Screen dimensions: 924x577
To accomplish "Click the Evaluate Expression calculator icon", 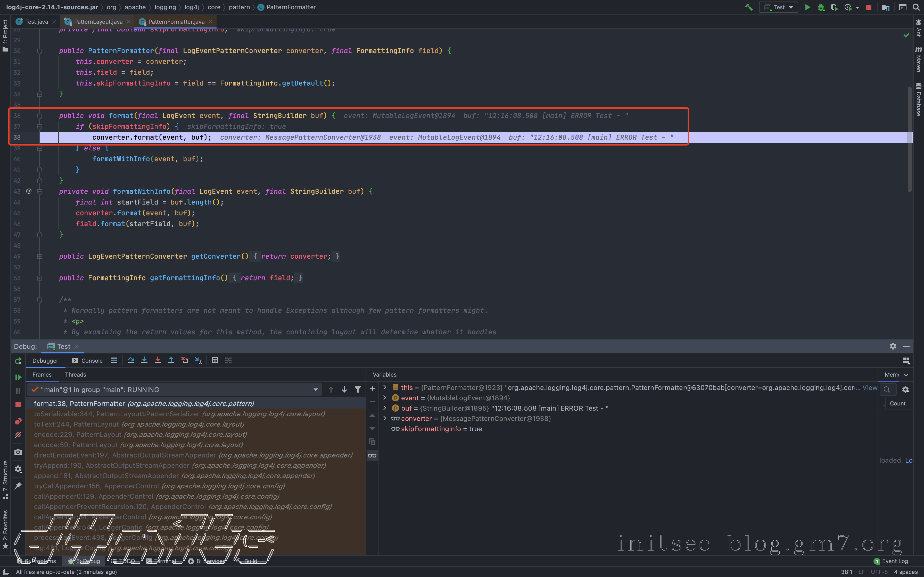I will 215,360.
